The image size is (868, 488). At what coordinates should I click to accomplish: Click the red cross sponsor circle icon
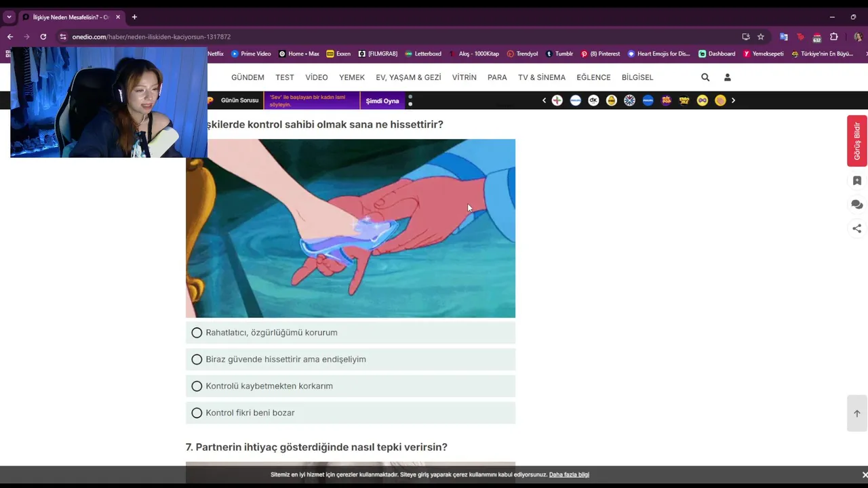tap(557, 100)
